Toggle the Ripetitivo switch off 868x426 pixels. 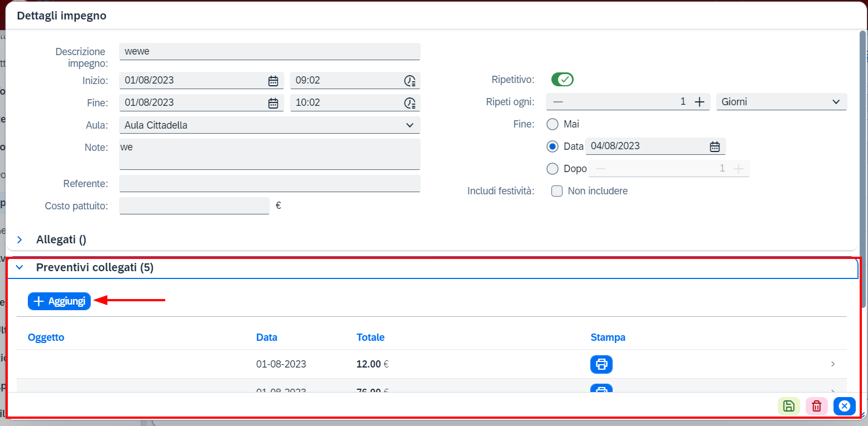[563, 80]
